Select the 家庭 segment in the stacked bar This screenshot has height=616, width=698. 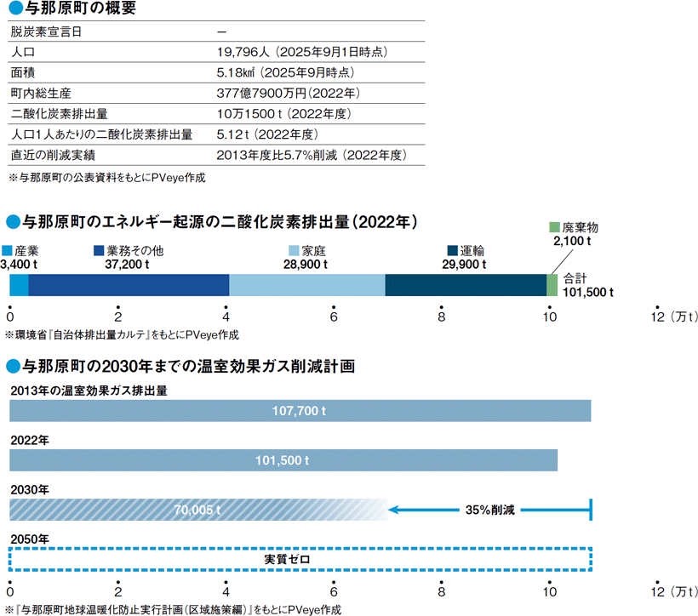click(x=307, y=285)
